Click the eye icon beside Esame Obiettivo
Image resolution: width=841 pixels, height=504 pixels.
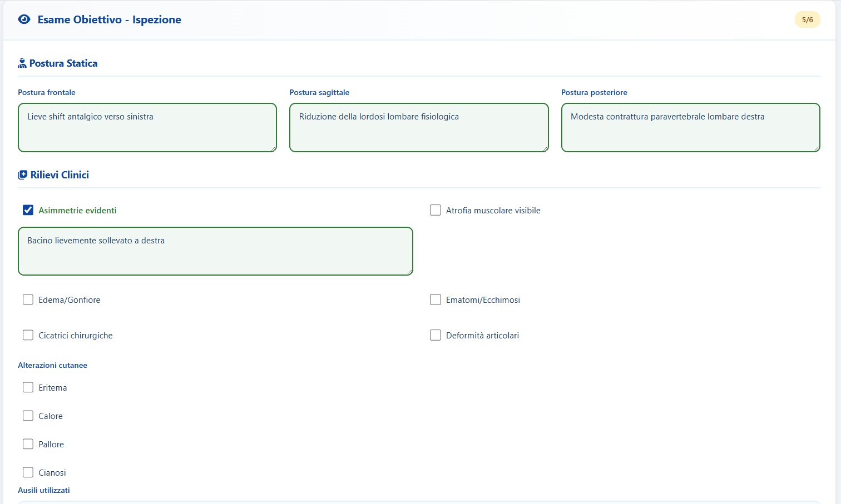pyautogui.click(x=23, y=19)
